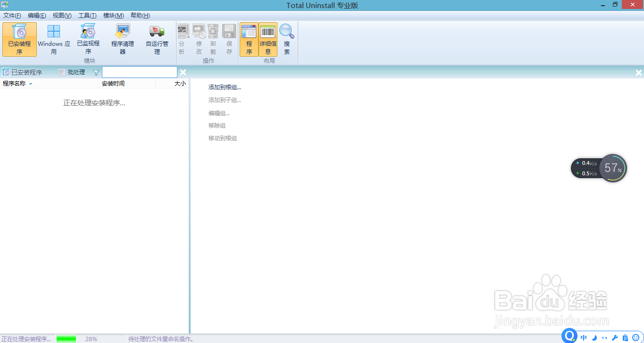Click the green progress bar in status bar
Viewport: 644px width, 343px height.
[x=66, y=339]
